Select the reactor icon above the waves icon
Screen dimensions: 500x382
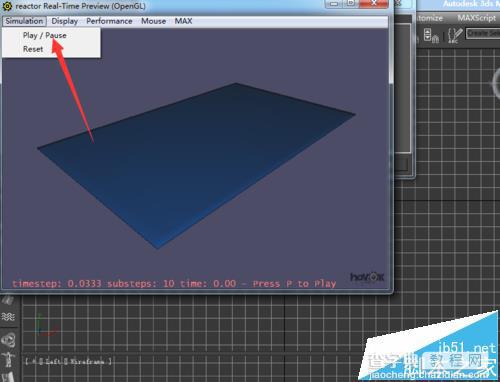pyautogui.click(x=8, y=301)
